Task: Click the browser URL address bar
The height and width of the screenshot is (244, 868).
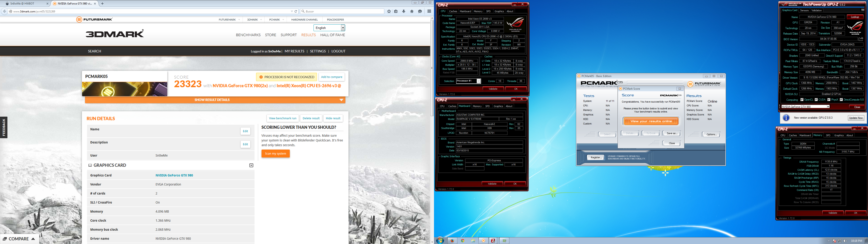Action: (x=150, y=12)
